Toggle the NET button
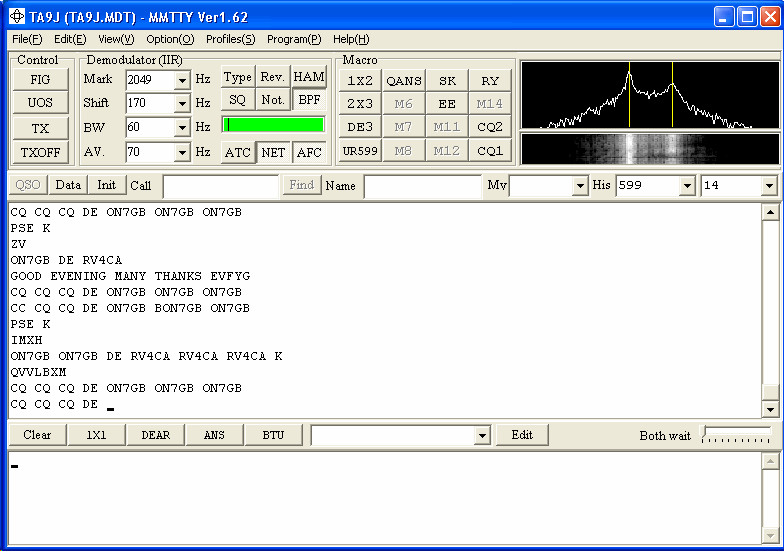This screenshot has width=784, height=551. coord(273,152)
